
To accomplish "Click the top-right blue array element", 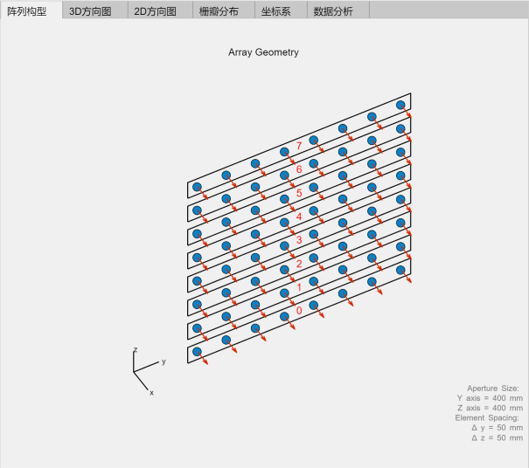I will pos(400,105).
